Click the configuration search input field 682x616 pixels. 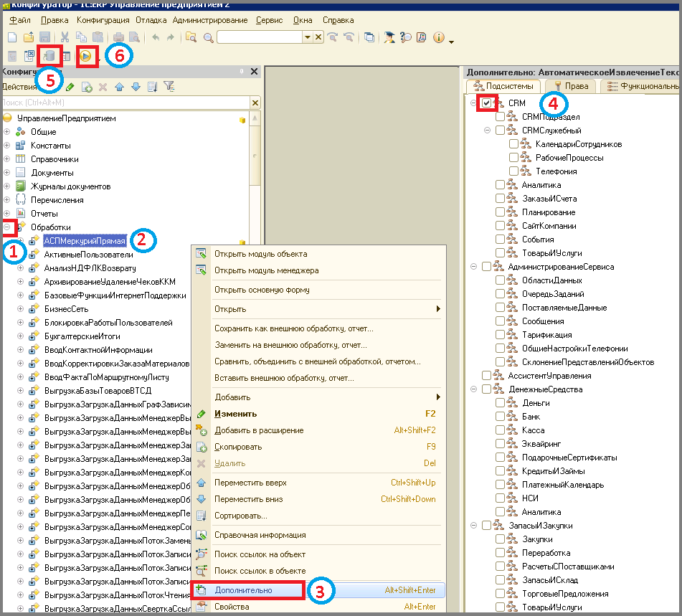[x=125, y=103]
